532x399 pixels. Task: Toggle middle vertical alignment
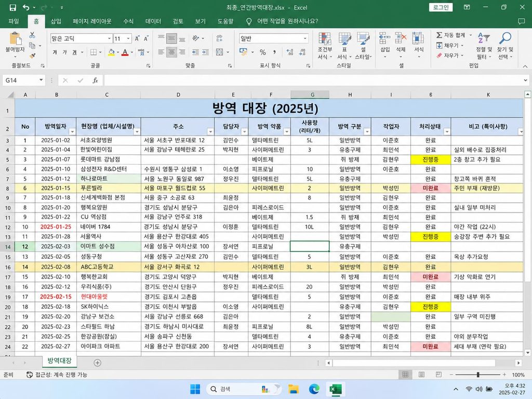tap(171, 38)
